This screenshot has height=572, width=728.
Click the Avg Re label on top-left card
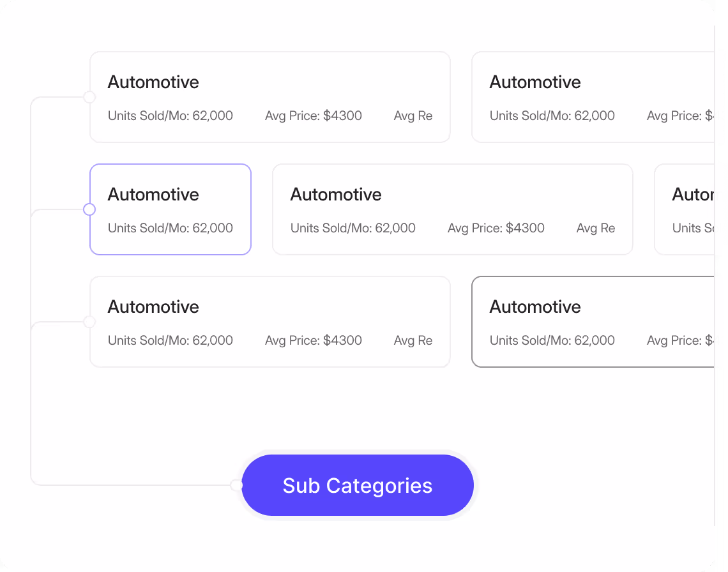click(x=413, y=116)
